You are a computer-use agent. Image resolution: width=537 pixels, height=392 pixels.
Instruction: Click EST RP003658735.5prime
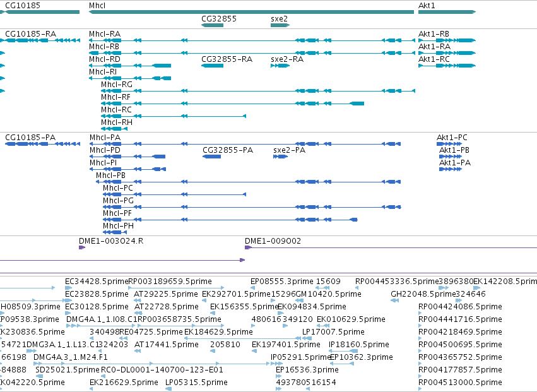181,326
